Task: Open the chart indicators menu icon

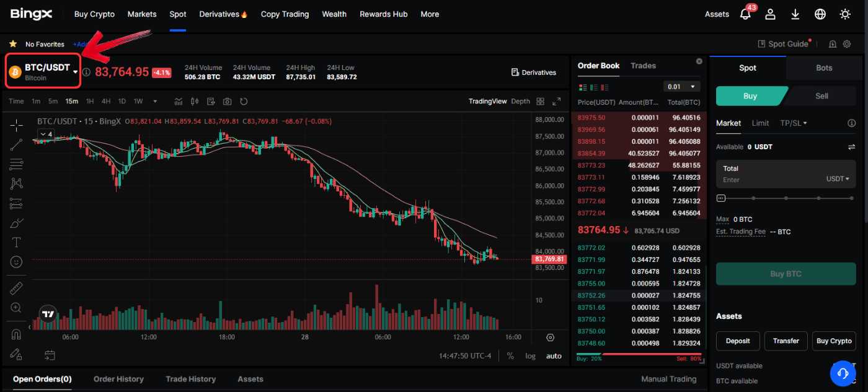Action: 179,101
